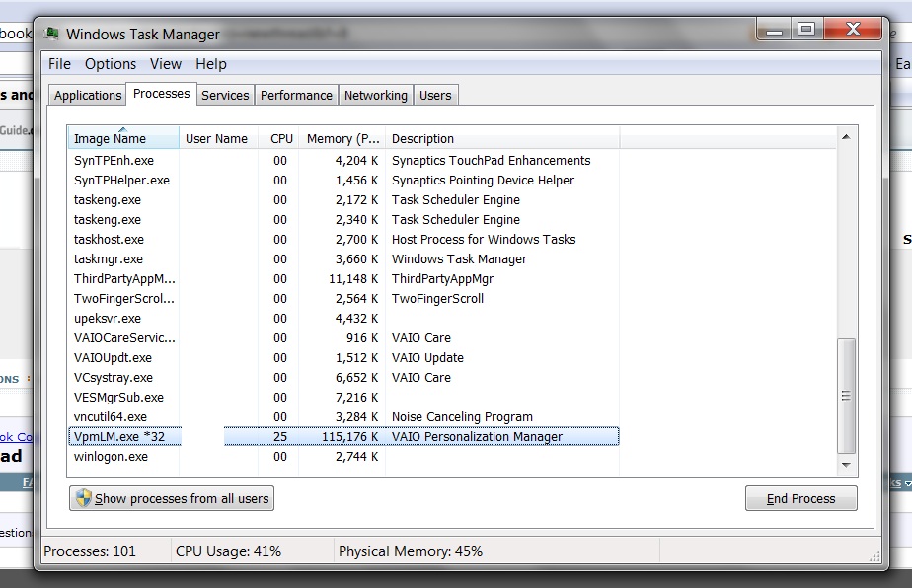Image resolution: width=912 pixels, height=588 pixels.
Task: Select the TwoFingerScrol... process row
Action: pos(343,299)
